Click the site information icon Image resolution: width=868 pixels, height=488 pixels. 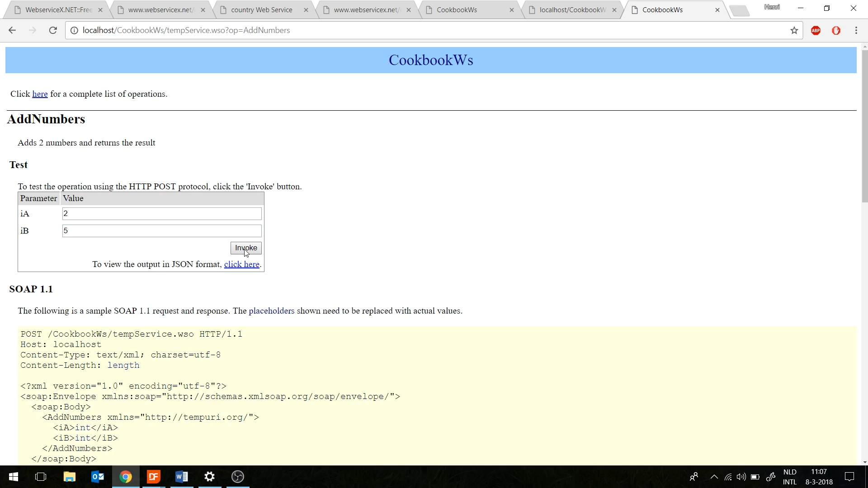pyautogui.click(x=74, y=30)
